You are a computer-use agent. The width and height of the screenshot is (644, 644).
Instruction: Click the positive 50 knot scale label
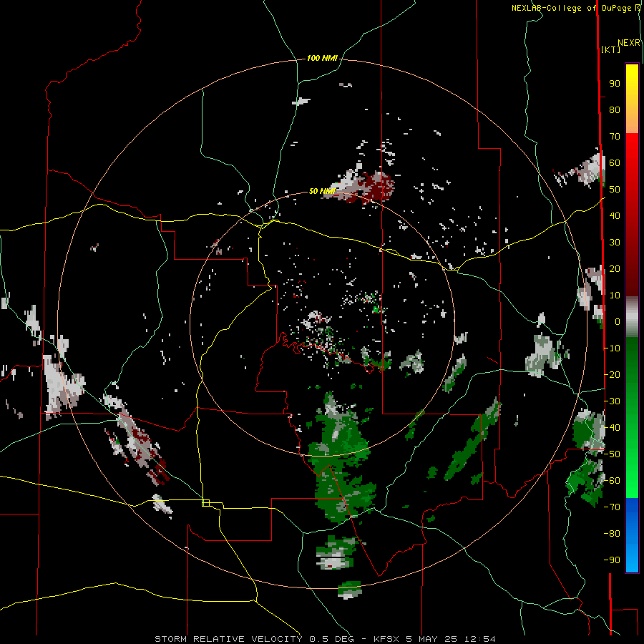[x=615, y=190]
